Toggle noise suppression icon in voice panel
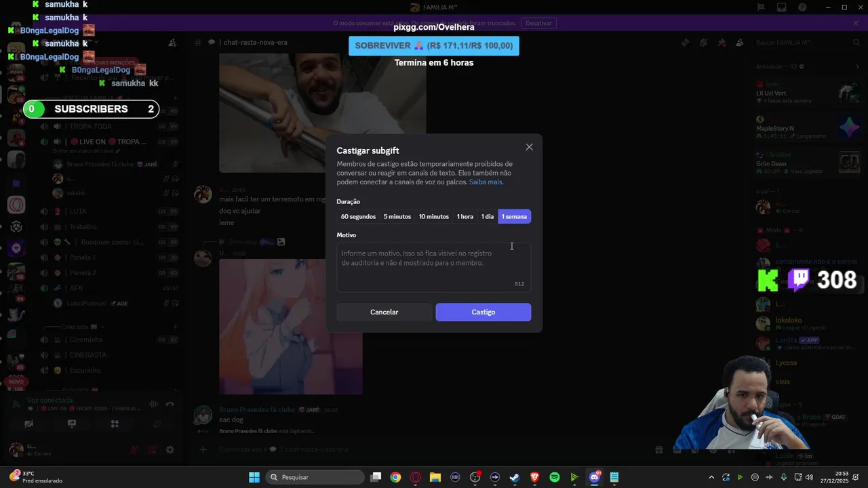This screenshot has height=488, width=868. pyautogui.click(x=153, y=405)
